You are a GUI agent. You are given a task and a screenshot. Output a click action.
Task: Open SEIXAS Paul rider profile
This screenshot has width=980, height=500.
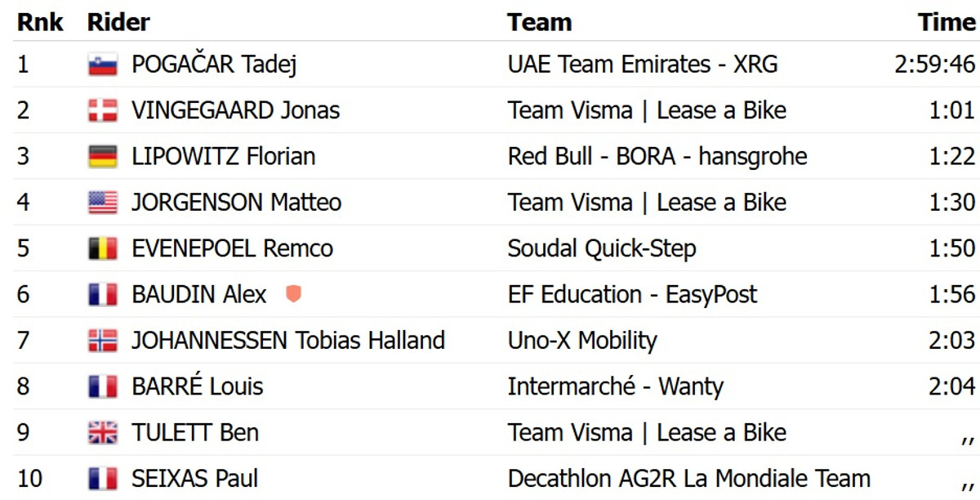[x=195, y=478]
